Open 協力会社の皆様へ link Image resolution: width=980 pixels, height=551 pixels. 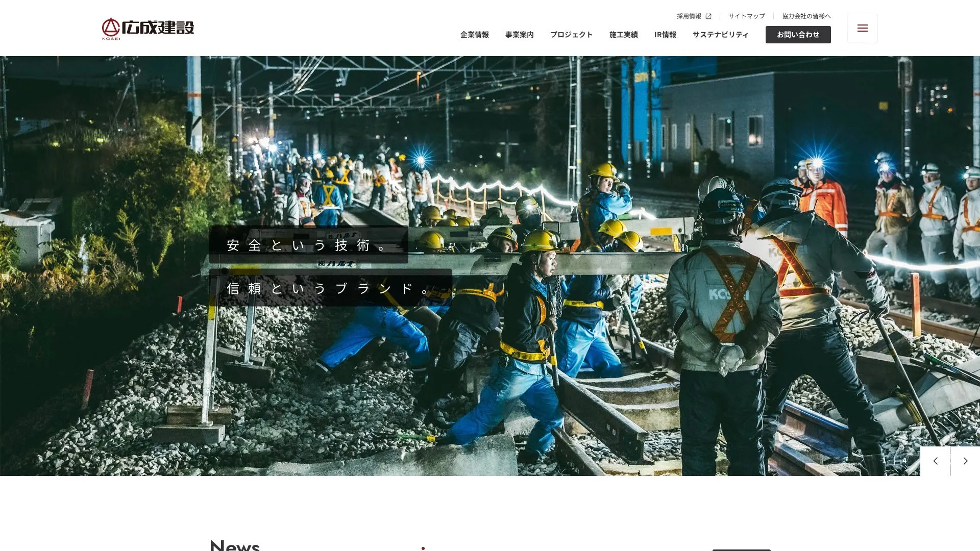806,16
